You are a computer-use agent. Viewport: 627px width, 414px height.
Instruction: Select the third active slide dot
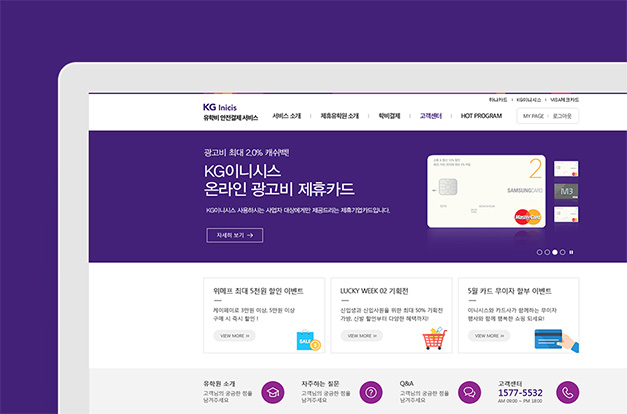(x=555, y=252)
